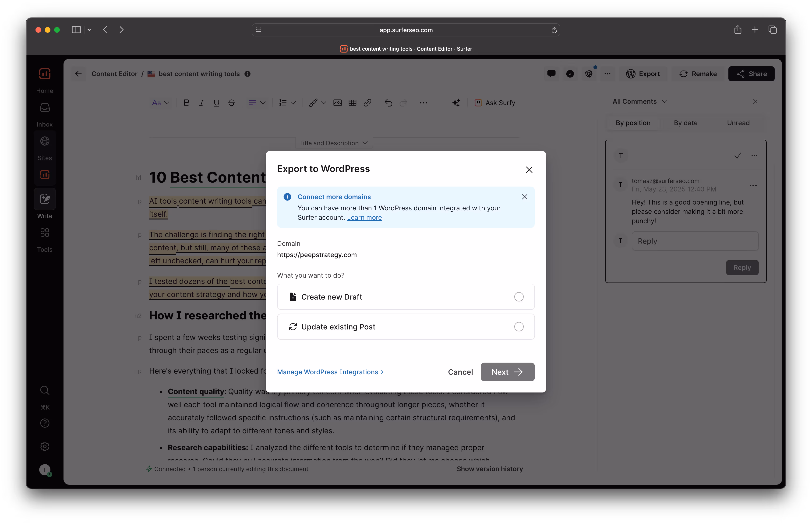Screen dimensions: 812x523
Task: Switch to the Unread comments tab
Action: click(x=738, y=123)
